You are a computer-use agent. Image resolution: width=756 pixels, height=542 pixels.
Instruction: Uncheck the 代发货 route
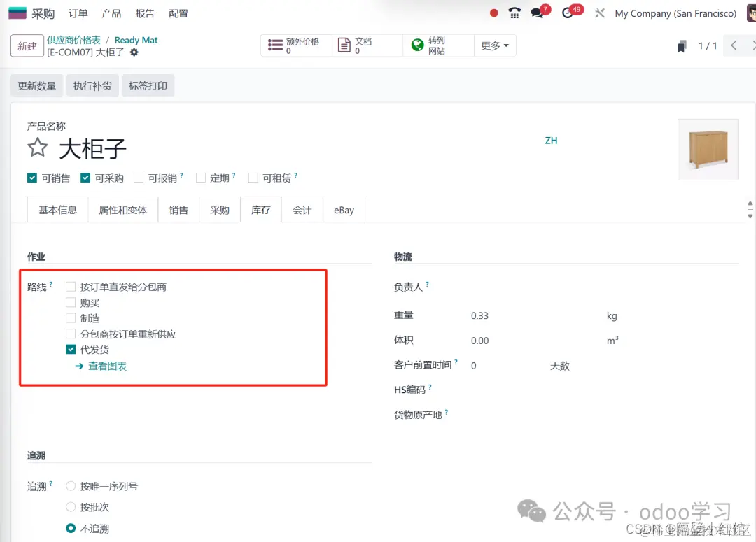click(71, 349)
